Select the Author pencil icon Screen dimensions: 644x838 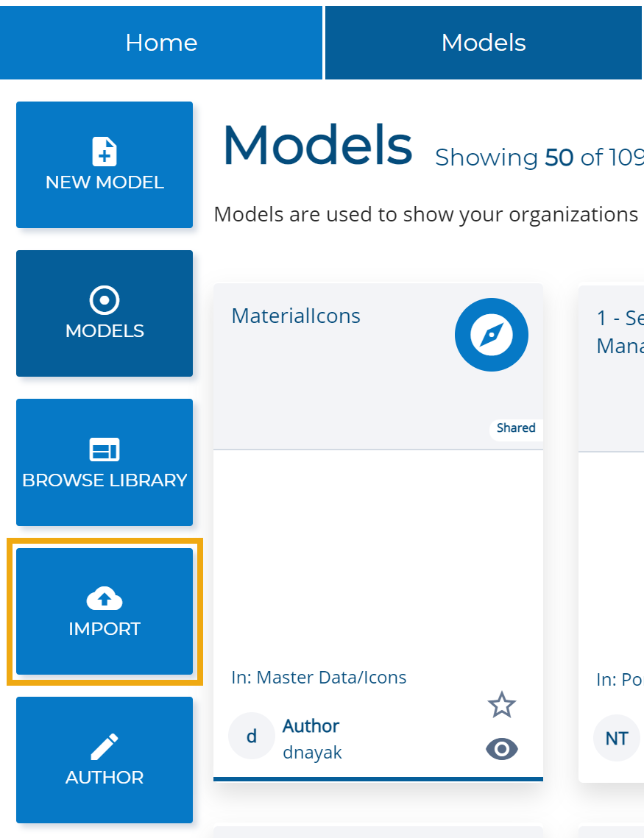click(105, 747)
